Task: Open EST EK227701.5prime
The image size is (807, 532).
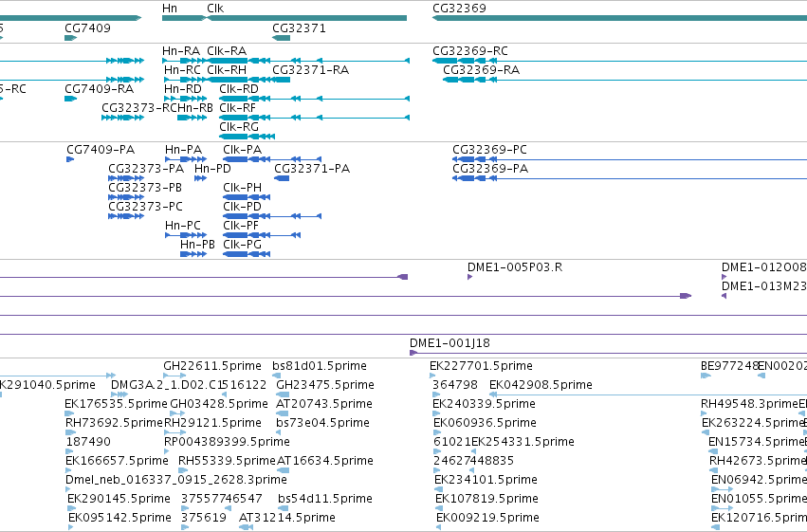Action: click(x=481, y=366)
